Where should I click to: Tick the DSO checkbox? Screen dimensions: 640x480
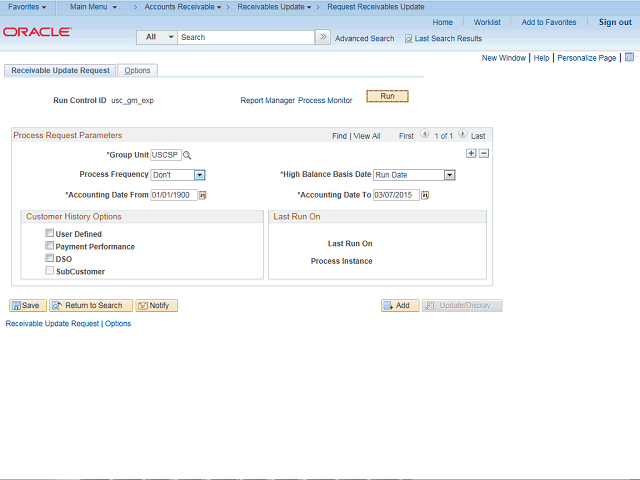pyautogui.click(x=49, y=258)
